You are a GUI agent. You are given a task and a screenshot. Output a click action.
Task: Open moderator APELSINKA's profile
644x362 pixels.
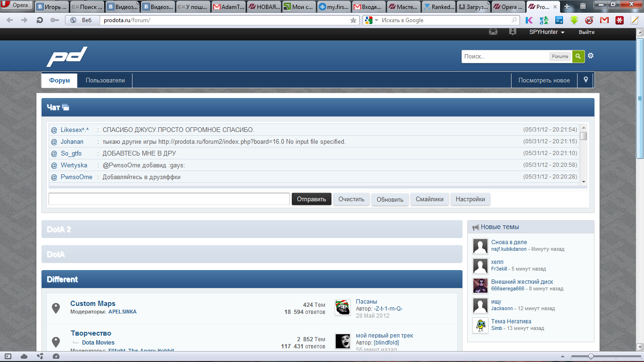(123, 312)
